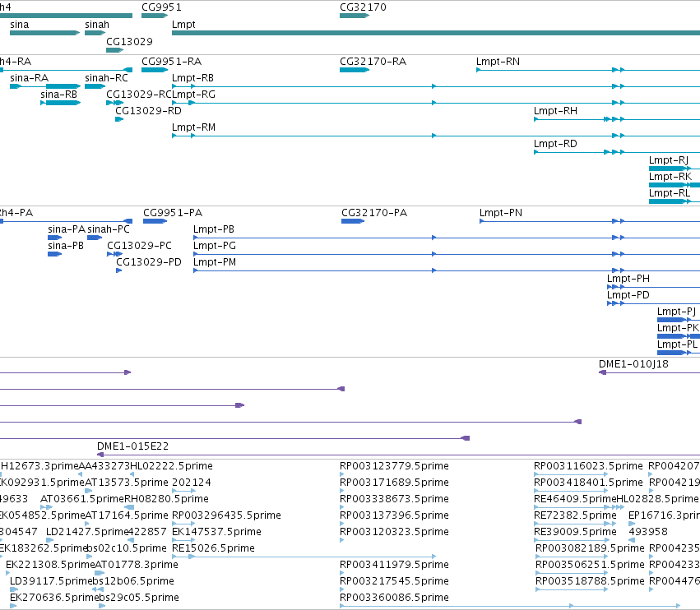This screenshot has width=700, height=610.
Task: Select transcript sina-RA
Action: coord(29,77)
